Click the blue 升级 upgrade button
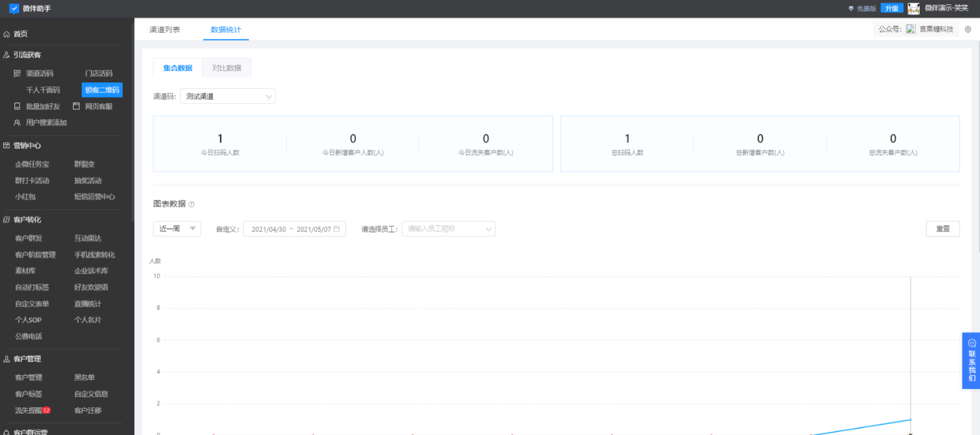The height and width of the screenshot is (435, 980). [891, 8]
